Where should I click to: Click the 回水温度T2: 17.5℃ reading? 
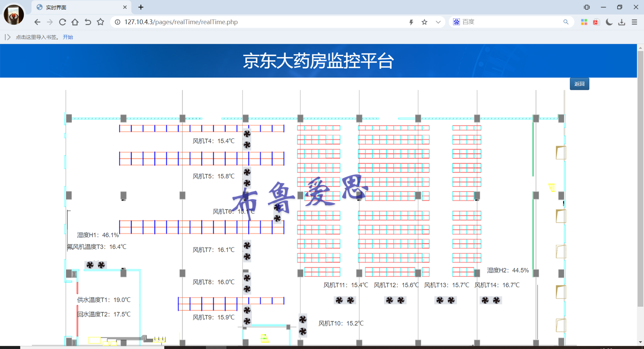coord(104,314)
